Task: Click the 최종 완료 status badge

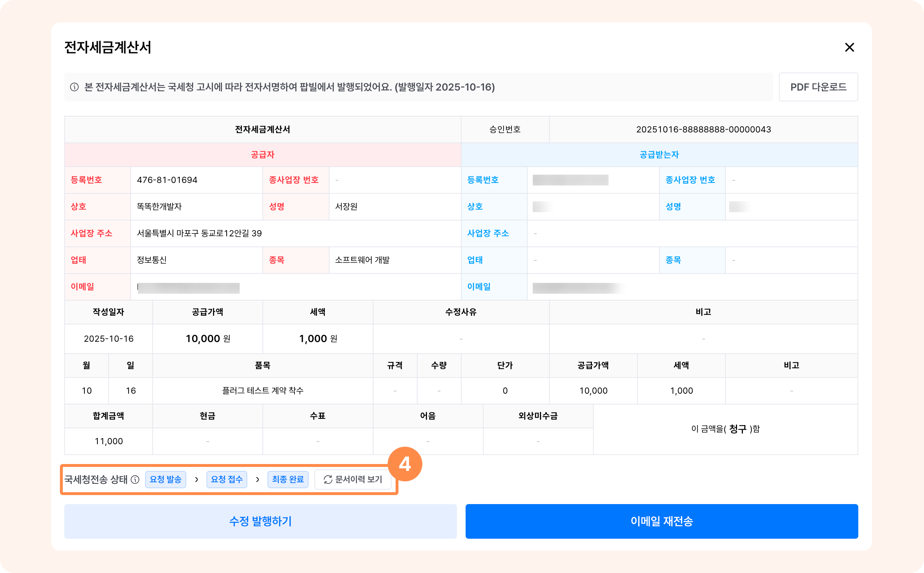Action: [288, 480]
